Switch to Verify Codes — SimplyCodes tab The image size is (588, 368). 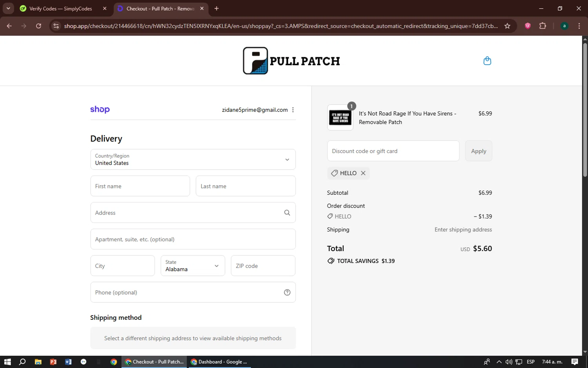click(x=60, y=9)
